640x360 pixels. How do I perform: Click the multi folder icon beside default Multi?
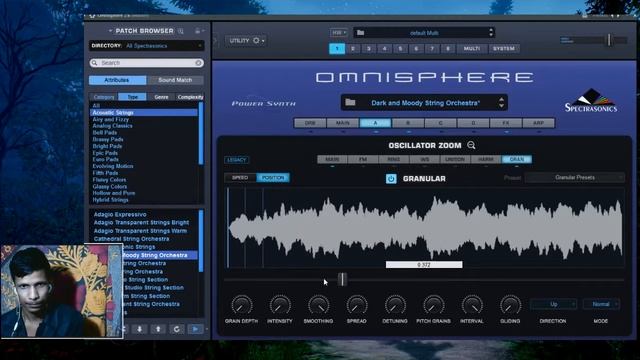pyautogui.click(x=360, y=33)
